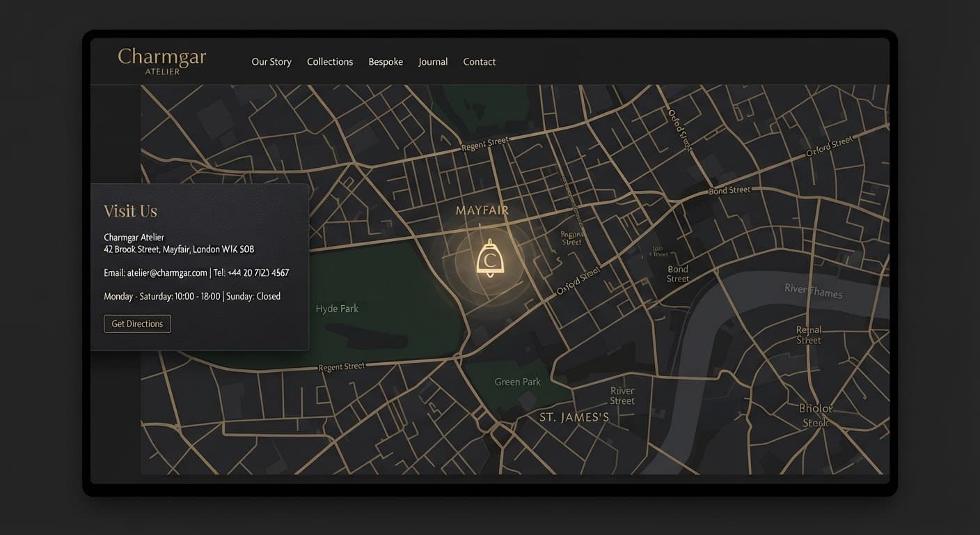Click the atelier@charmgar.com email address
This screenshot has height=535, width=980.
[167, 273]
